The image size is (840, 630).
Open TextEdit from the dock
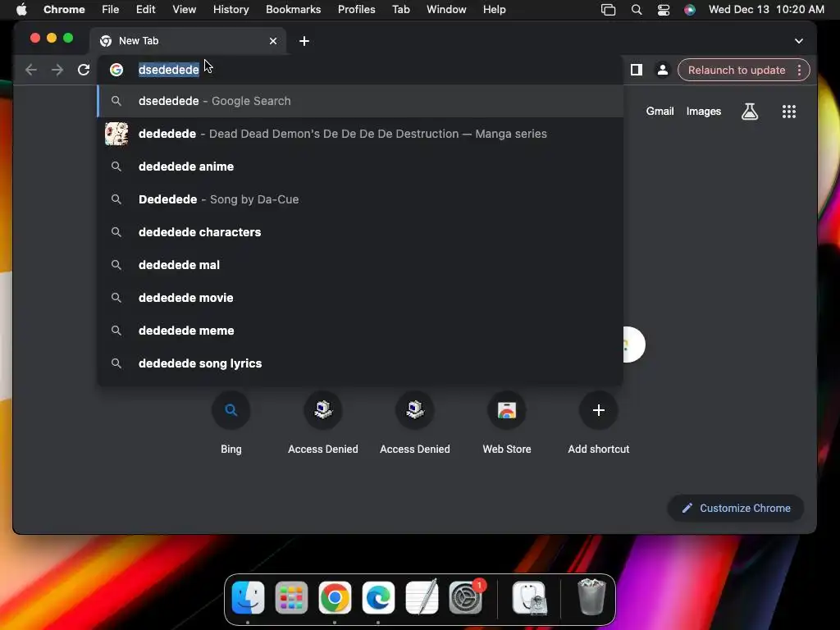pos(422,597)
